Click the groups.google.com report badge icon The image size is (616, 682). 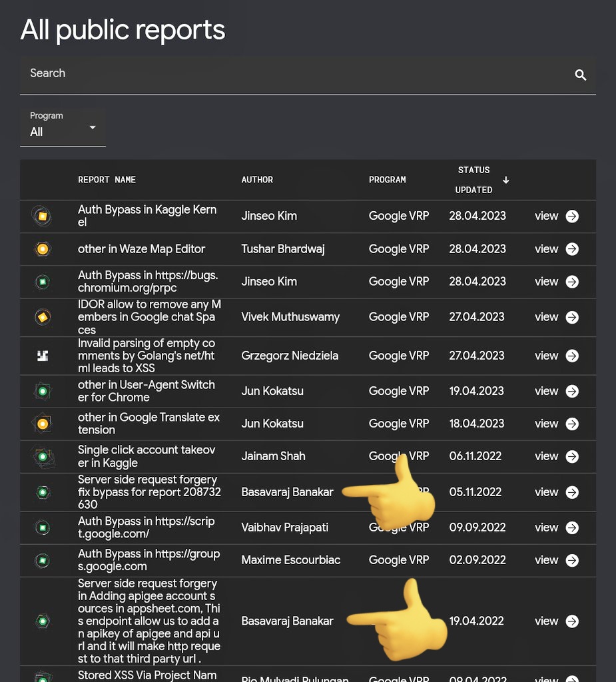pos(43,560)
